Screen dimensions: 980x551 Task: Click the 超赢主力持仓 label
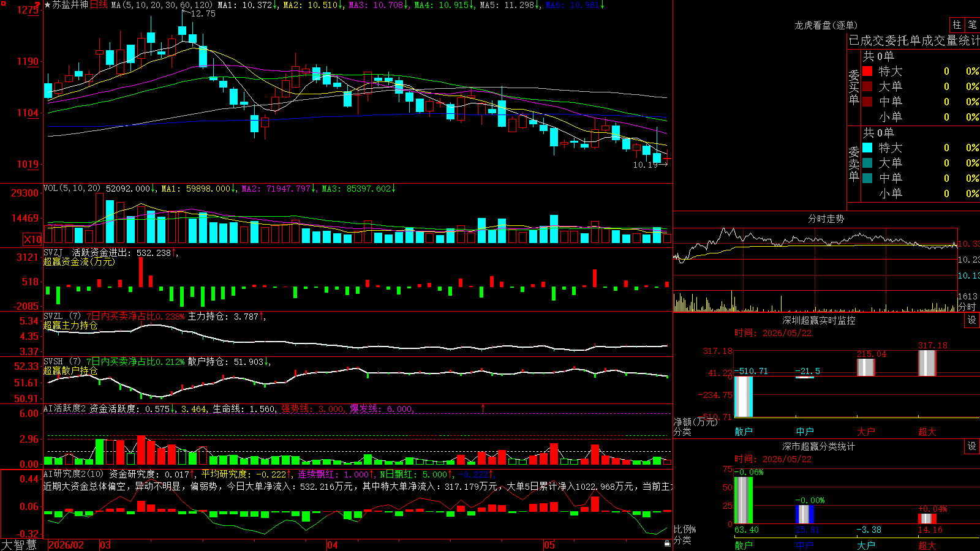pyautogui.click(x=70, y=325)
